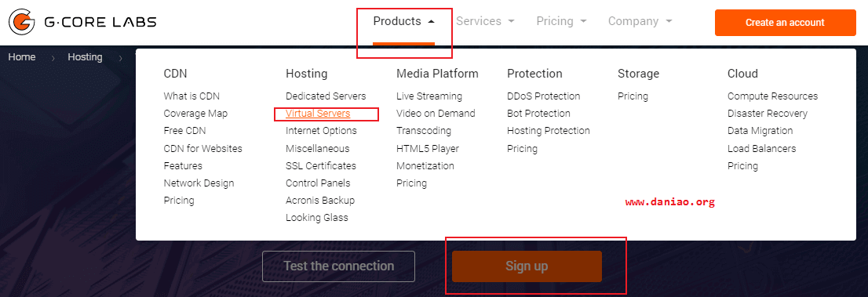
Task: Go to Dedicated Servers page
Action: (326, 96)
